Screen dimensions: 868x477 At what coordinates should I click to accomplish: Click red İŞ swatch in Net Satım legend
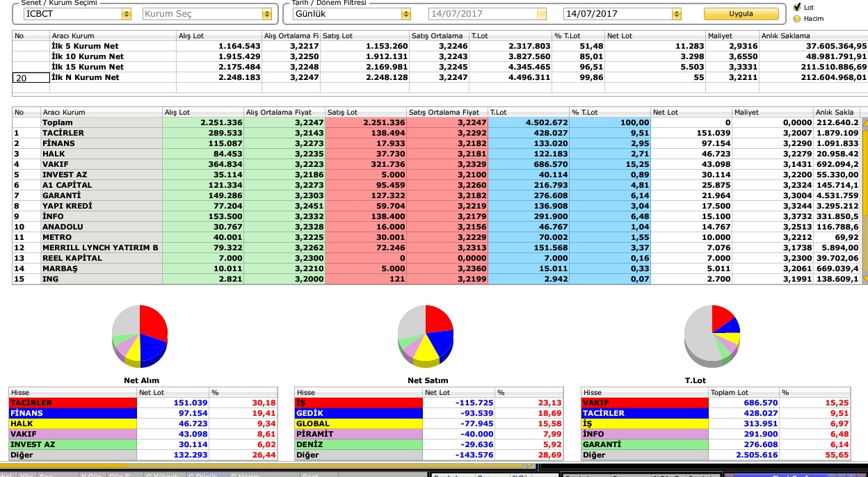click(359, 403)
